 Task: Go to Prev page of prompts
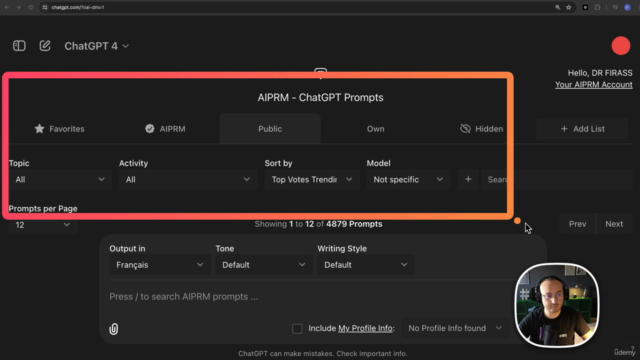pos(578,224)
